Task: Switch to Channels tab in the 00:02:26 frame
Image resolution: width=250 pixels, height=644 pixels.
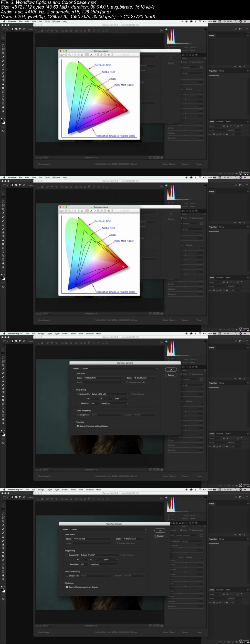Action: 220,434
